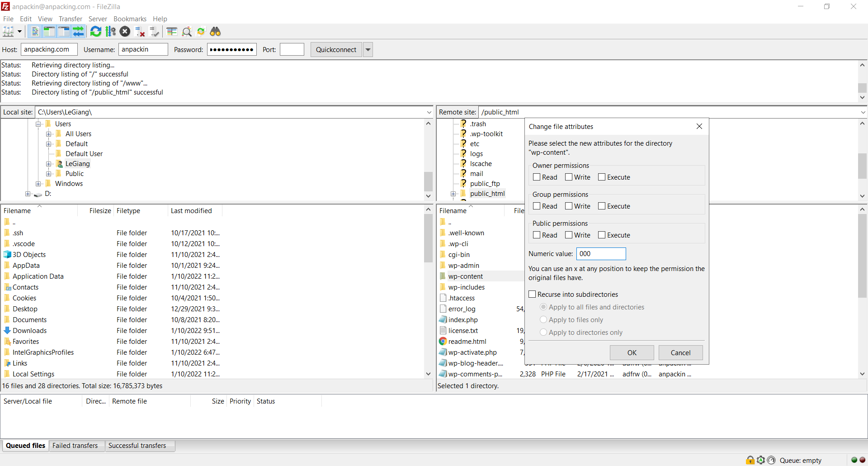Close the Change file attributes dialog

[x=699, y=127]
